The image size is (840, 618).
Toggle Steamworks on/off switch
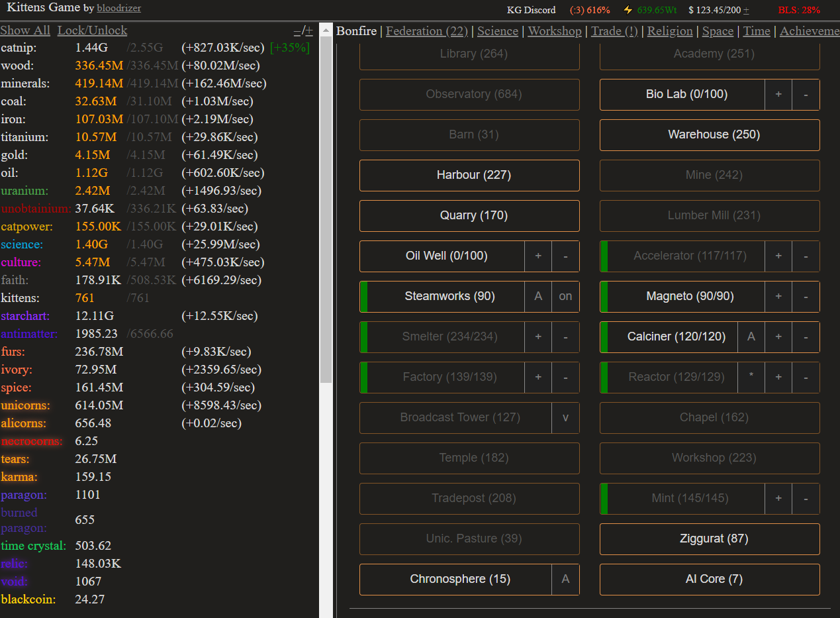(565, 297)
